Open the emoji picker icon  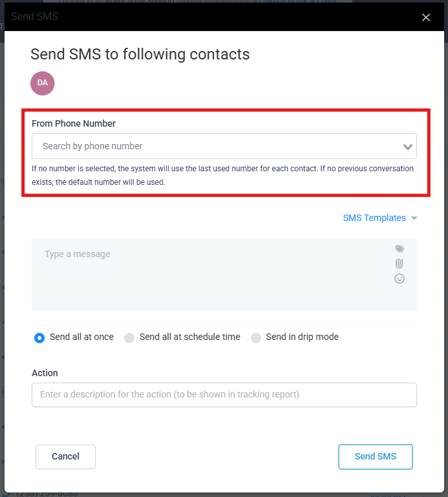(400, 279)
